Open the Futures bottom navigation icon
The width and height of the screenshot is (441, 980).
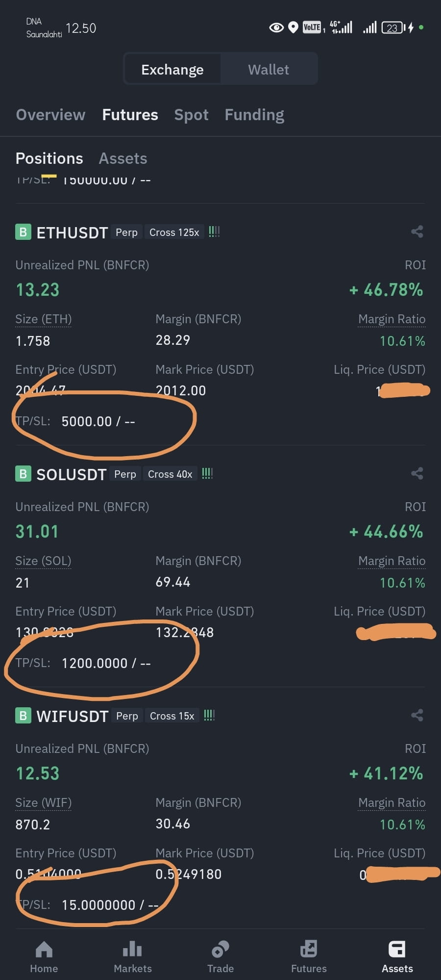(x=309, y=950)
